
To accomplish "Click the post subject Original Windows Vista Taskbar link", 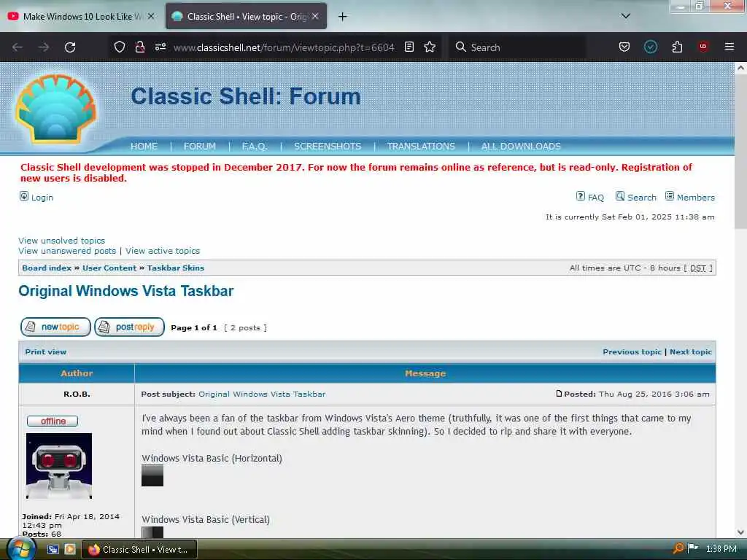I will point(262,394).
